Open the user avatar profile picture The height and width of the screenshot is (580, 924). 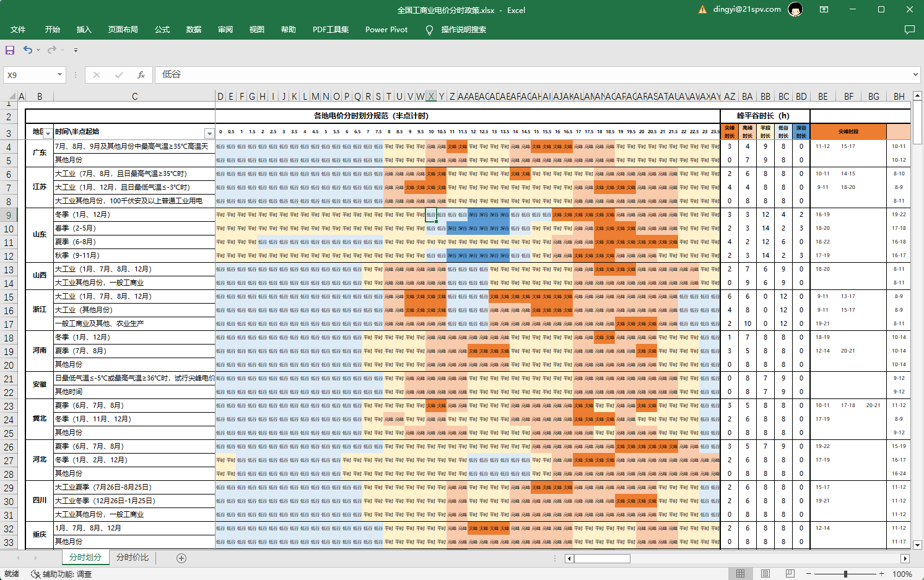(795, 9)
